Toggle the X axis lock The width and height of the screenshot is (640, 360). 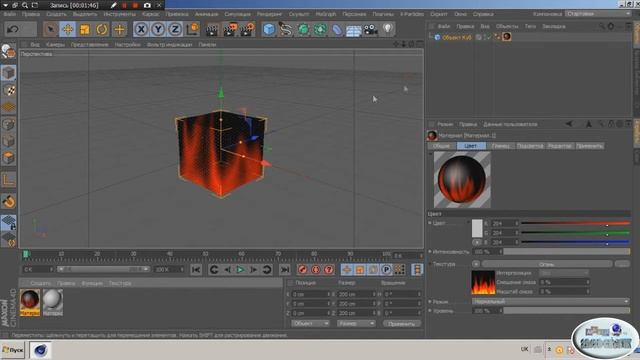141,29
